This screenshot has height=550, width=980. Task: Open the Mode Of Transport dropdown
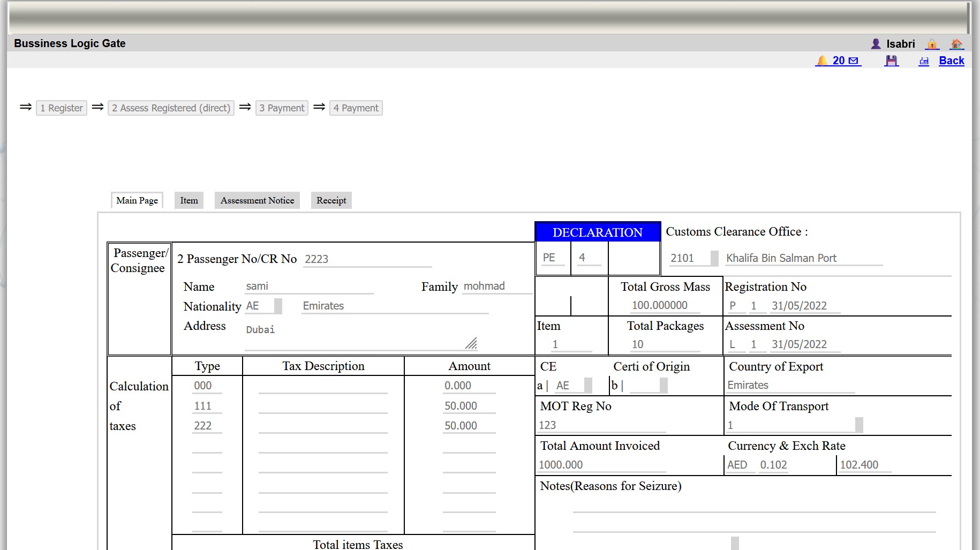pyautogui.click(x=859, y=425)
